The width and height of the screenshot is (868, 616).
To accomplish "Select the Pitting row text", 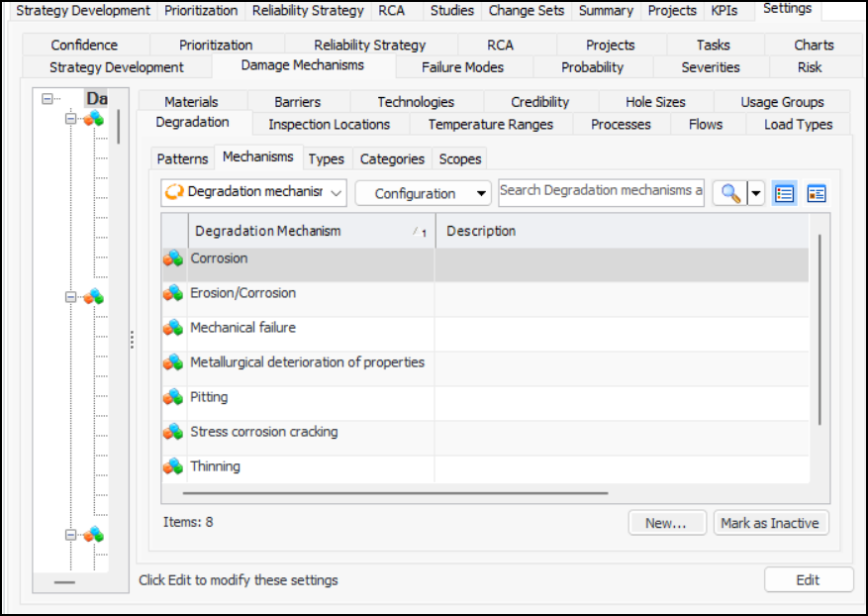I will [209, 397].
